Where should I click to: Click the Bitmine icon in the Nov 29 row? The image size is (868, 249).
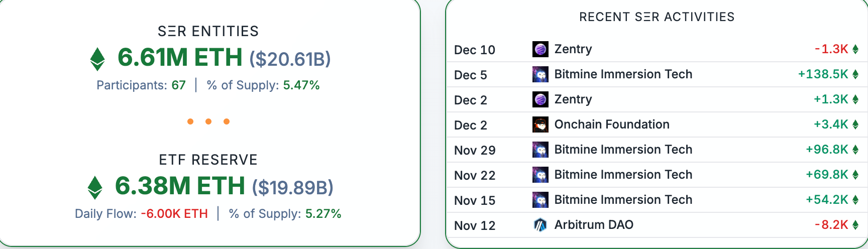tap(540, 150)
